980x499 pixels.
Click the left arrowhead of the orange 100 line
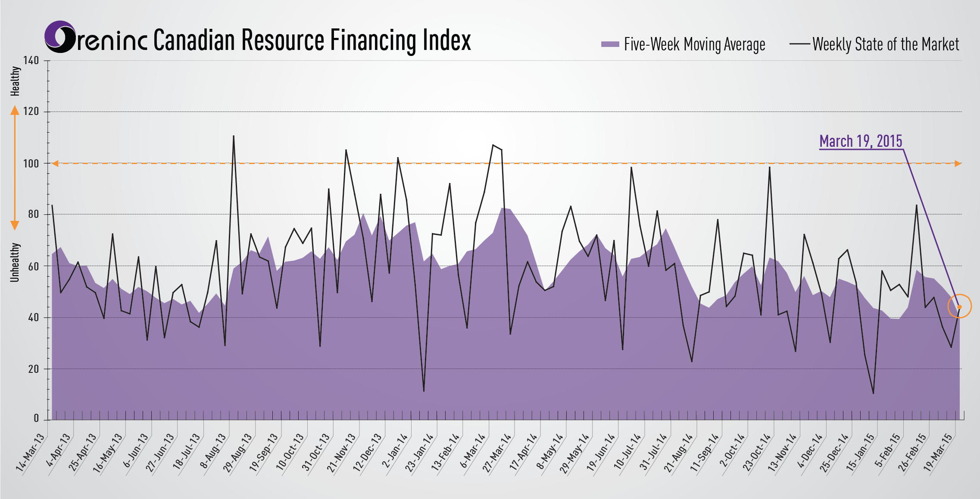click(x=55, y=163)
